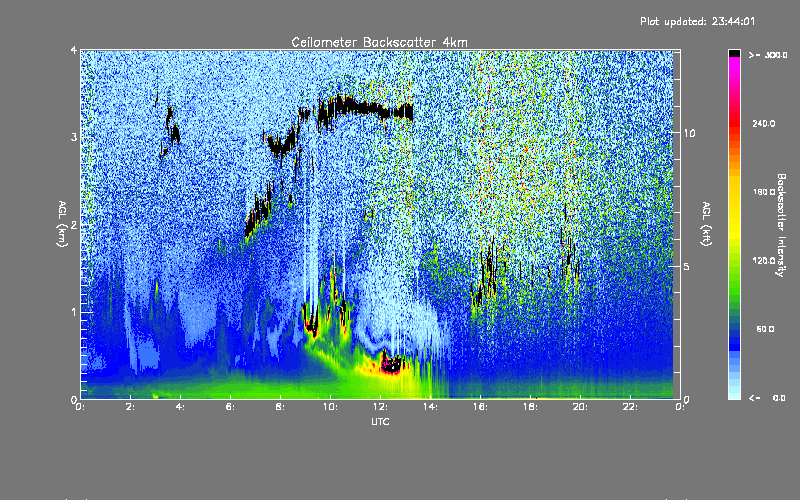Viewport: 800px width, 500px height.
Task: Click the "22:" UTC tick label
Action: [x=630, y=407]
